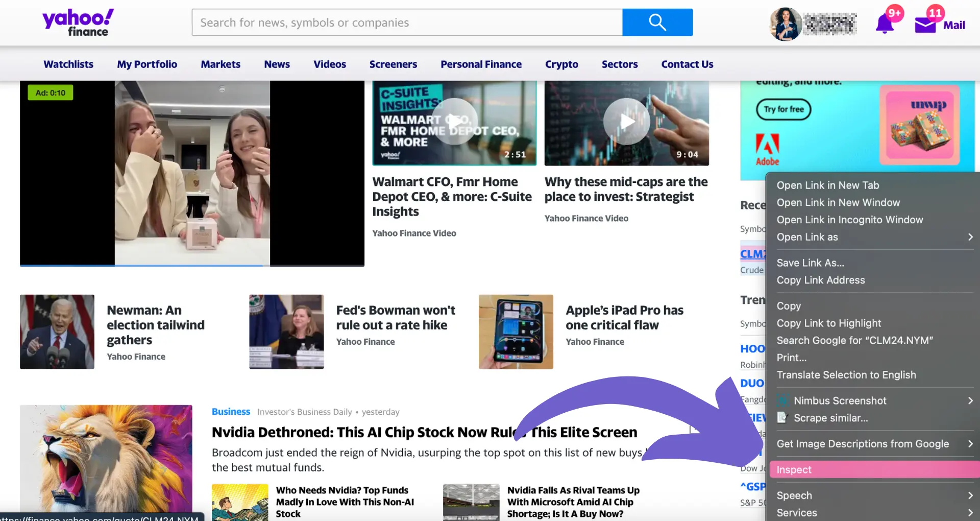This screenshot has width=980, height=521.
Task: Click the DUO trending ticker link
Action: pyautogui.click(x=752, y=383)
